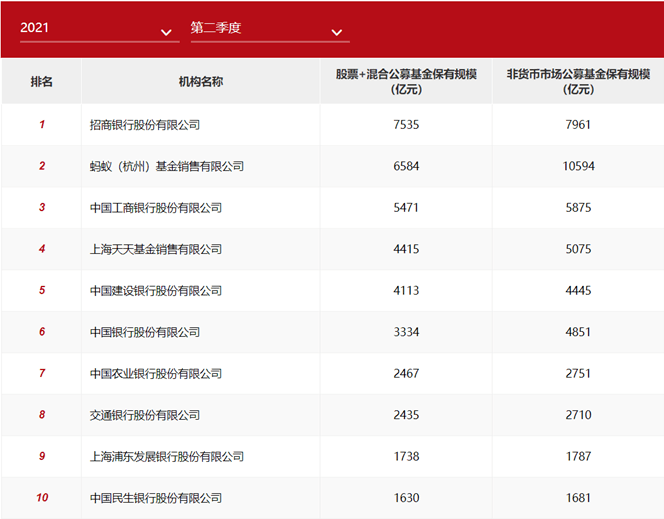Open 蚂蚁(杭州)基金销售有限公司 entry
Viewport: 664px width, 519px height.
click(167, 166)
